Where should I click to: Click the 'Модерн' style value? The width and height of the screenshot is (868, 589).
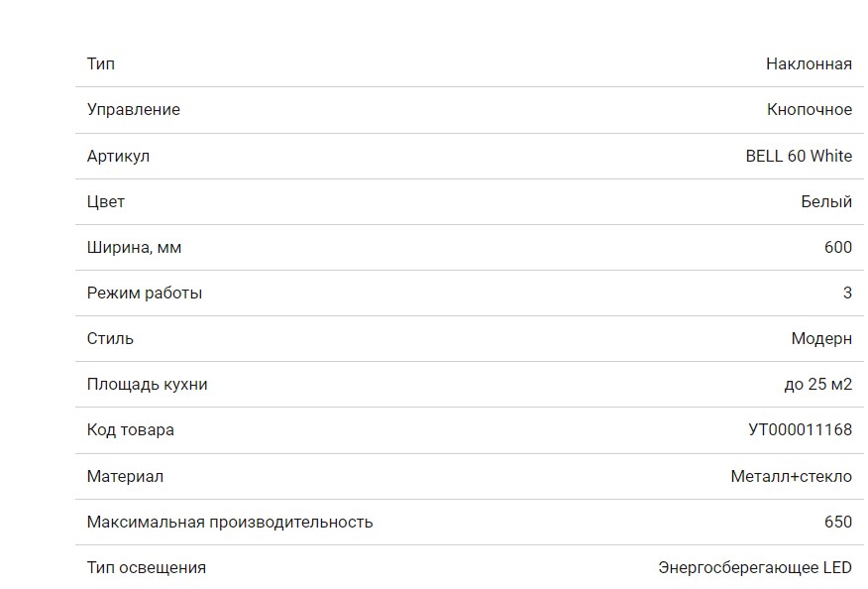[820, 338]
